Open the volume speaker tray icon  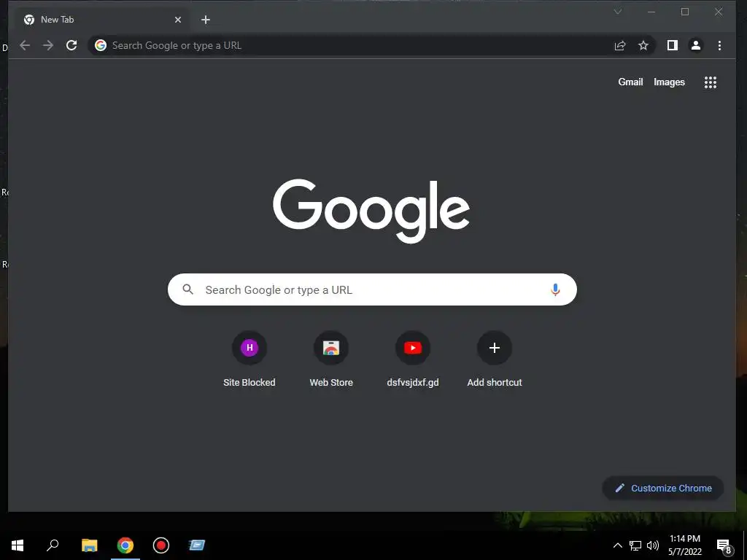pyautogui.click(x=653, y=545)
